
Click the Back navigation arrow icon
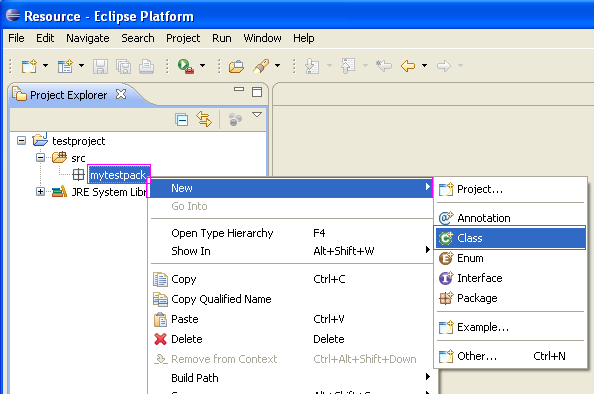click(x=408, y=66)
